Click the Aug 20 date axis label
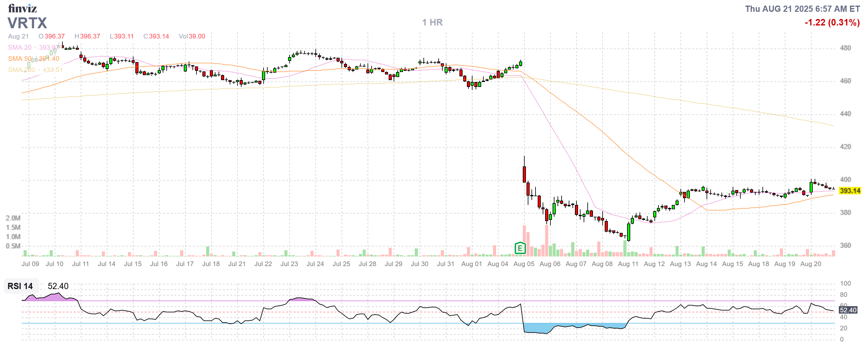The height and width of the screenshot is (349, 868). point(810,264)
